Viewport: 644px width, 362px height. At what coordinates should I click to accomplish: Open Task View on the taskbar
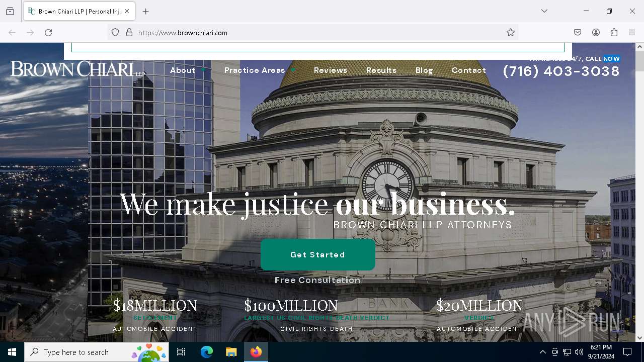click(181, 352)
